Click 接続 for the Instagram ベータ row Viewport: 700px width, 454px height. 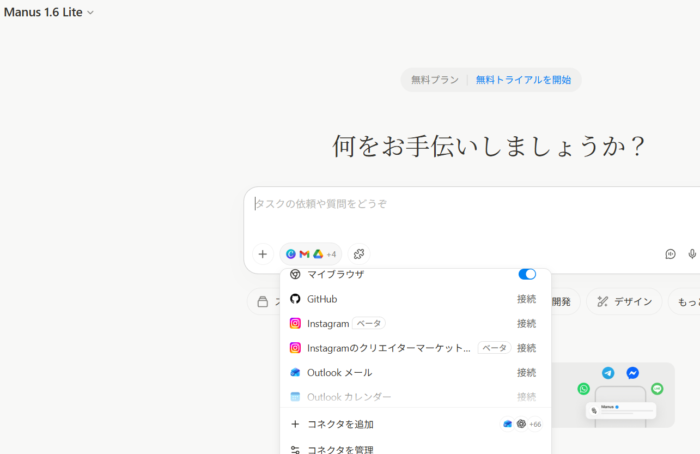click(526, 324)
